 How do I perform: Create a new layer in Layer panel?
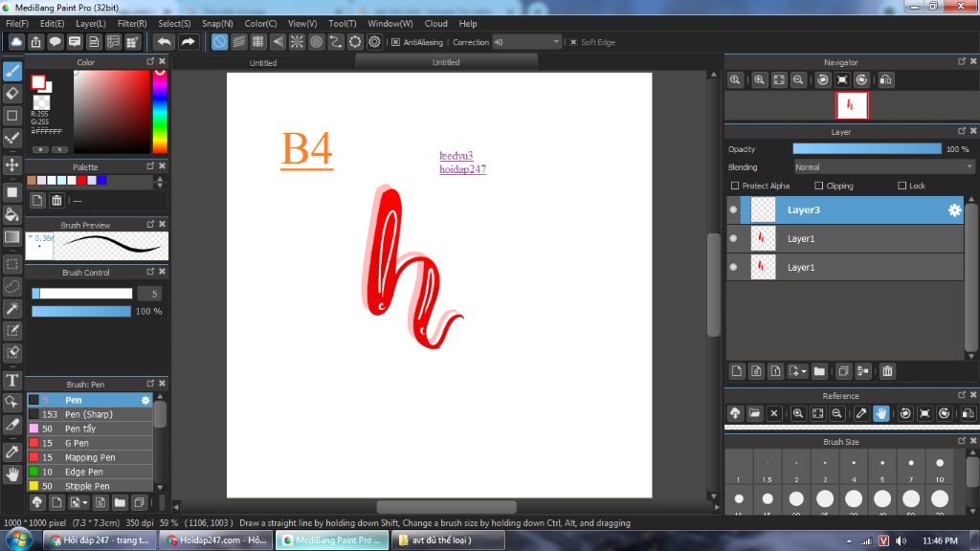pyautogui.click(x=737, y=371)
